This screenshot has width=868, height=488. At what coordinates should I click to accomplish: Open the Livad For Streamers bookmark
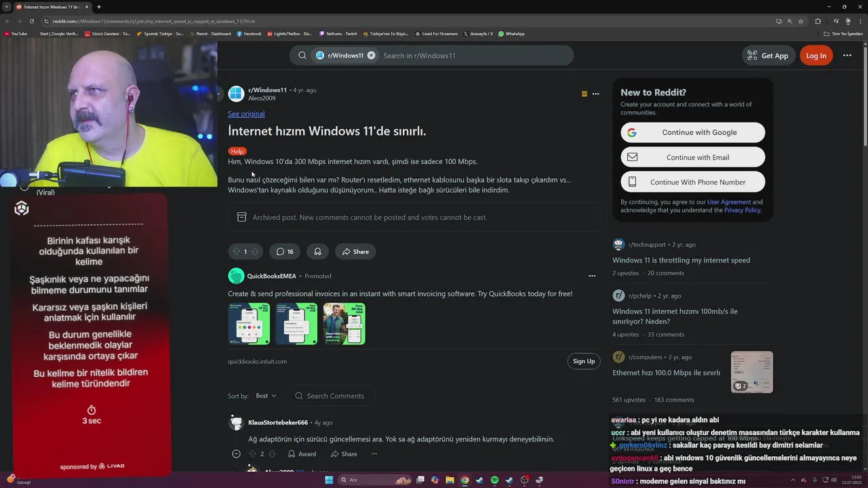[x=436, y=33]
